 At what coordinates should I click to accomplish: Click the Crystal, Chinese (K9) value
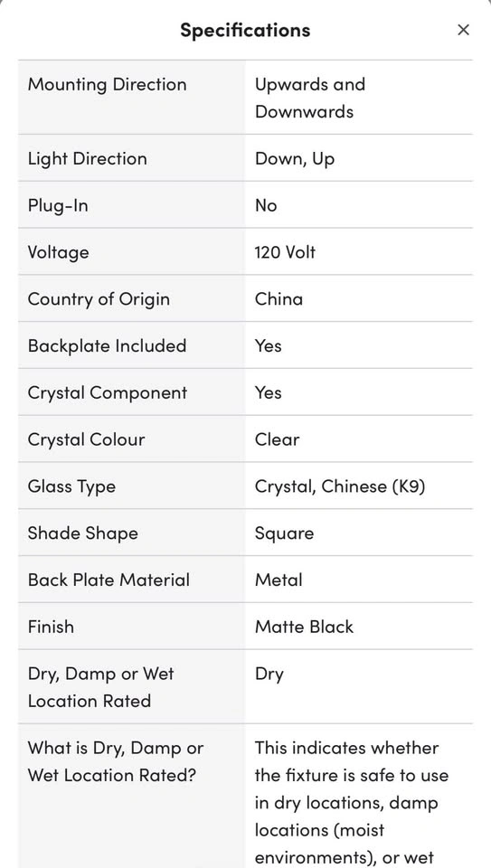coord(340,486)
